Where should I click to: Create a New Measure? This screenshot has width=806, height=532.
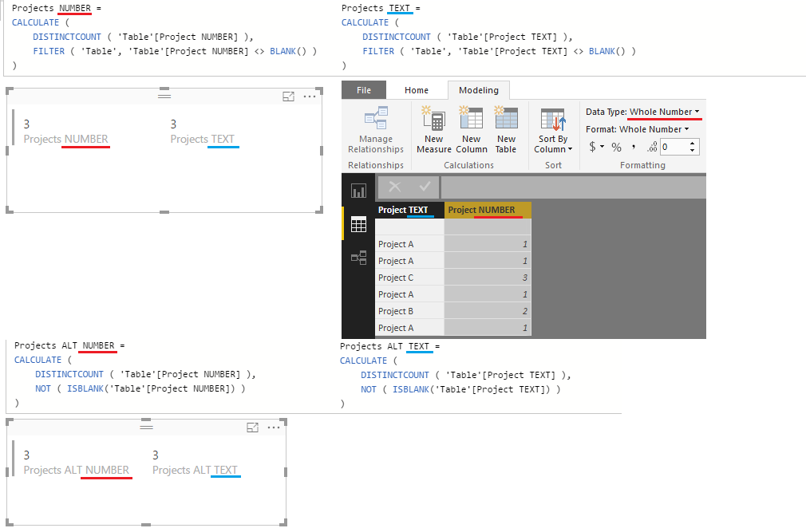pyautogui.click(x=434, y=130)
